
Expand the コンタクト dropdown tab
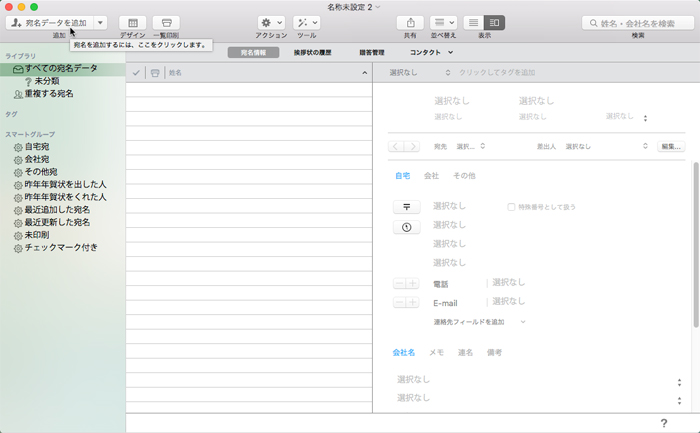pos(432,52)
